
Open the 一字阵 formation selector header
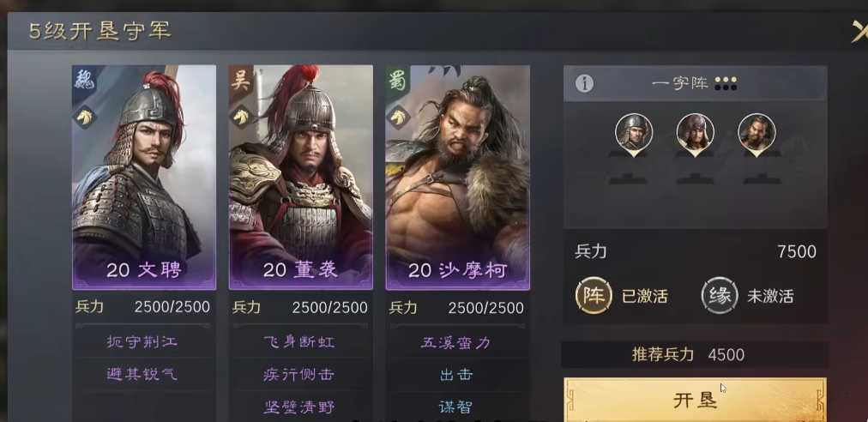696,83
